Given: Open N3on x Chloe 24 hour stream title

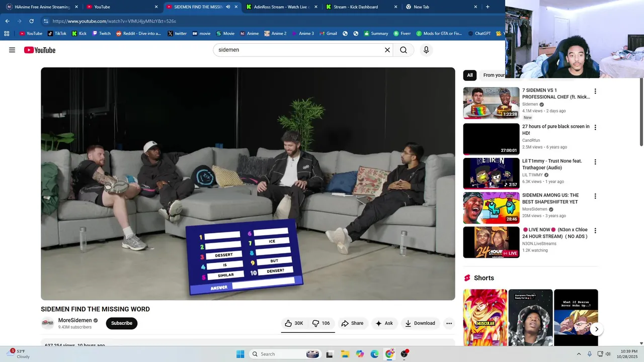Looking at the screenshot, I should click(x=555, y=233).
